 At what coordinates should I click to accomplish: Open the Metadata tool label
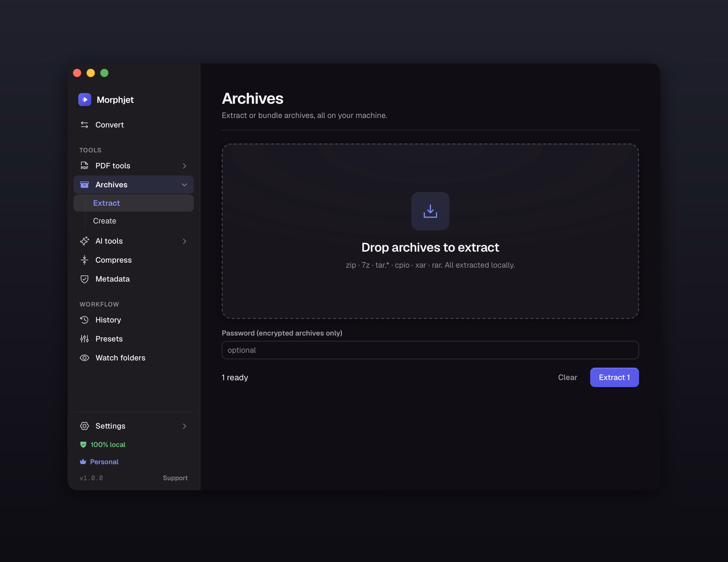tap(113, 279)
